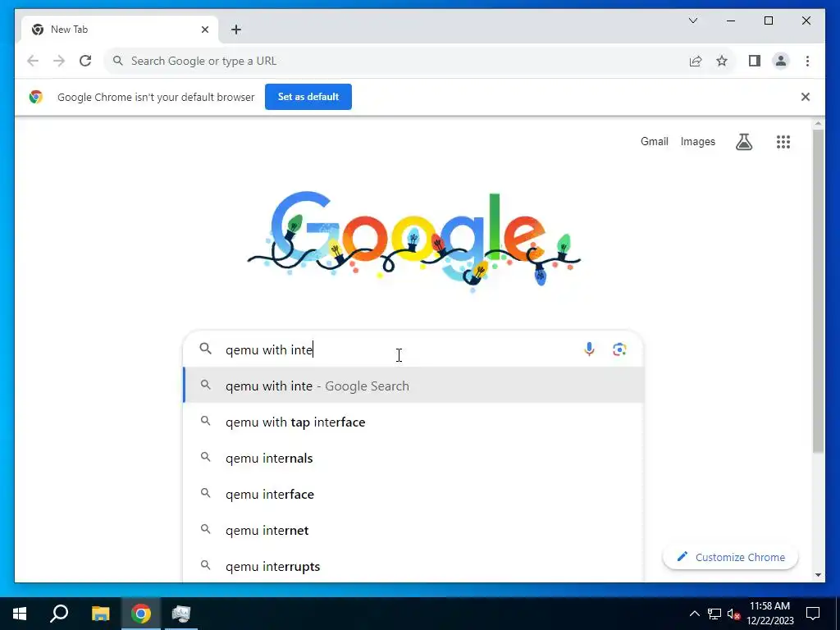Pick the 'qemu internals' suggestion
Image resolution: width=840 pixels, height=630 pixels.
[x=413, y=458]
